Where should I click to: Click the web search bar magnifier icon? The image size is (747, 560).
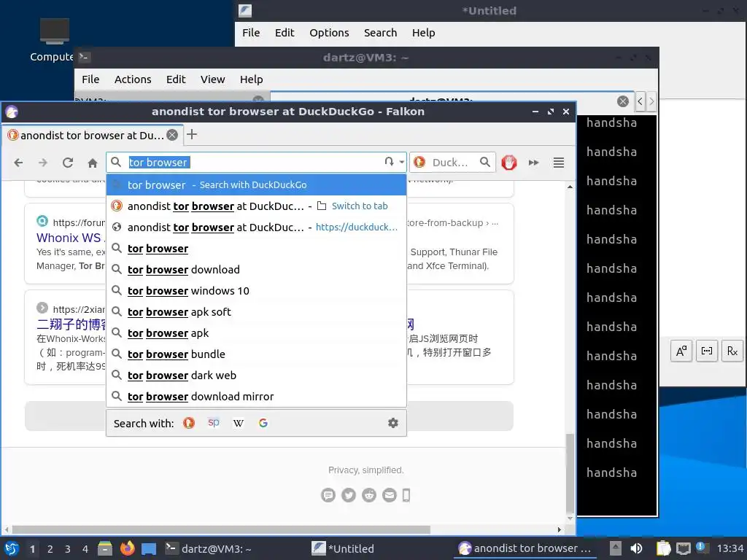485,163
